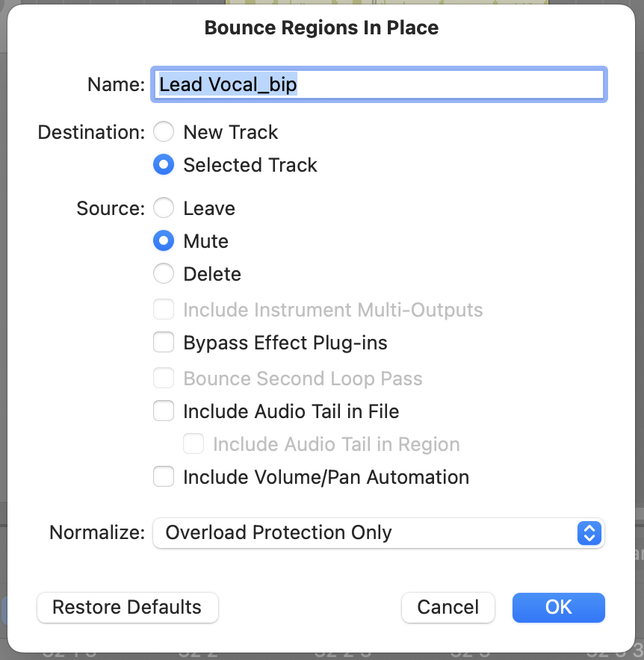
Task: Confirm with the OK button
Action: [x=558, y=608]
